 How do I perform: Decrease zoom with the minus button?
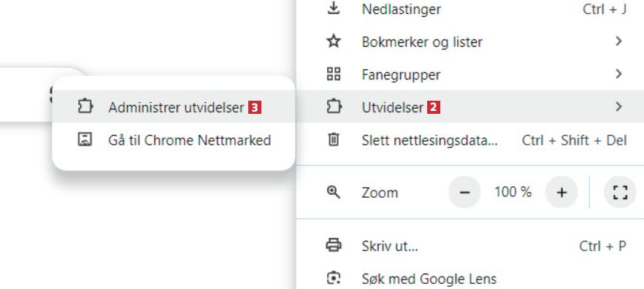click(464, 192)
